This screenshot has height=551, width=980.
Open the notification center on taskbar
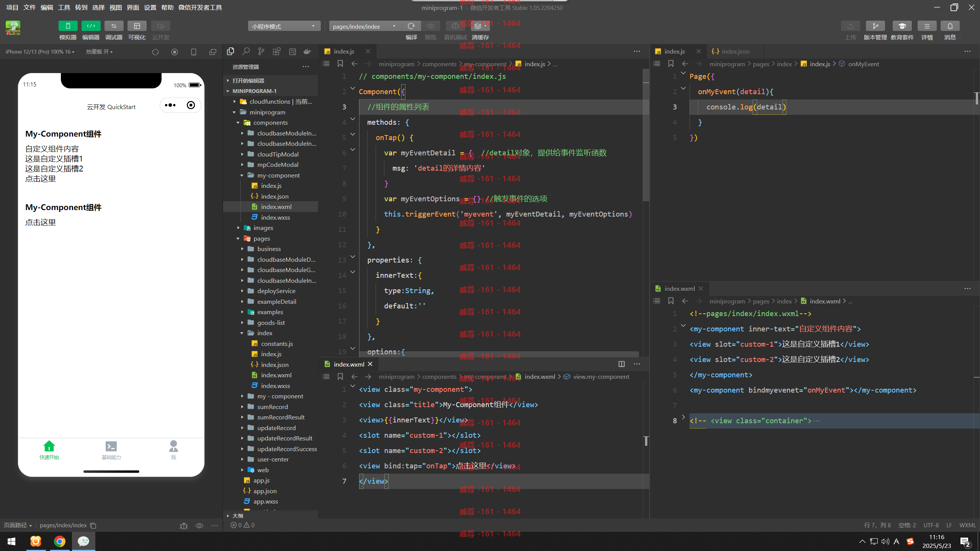[x=965, y=541]
